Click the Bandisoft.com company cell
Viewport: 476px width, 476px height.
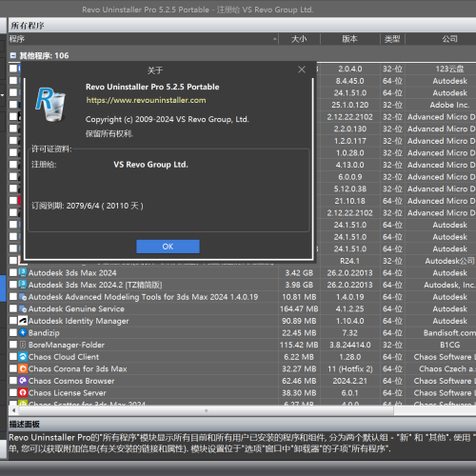tap(449, 333)
